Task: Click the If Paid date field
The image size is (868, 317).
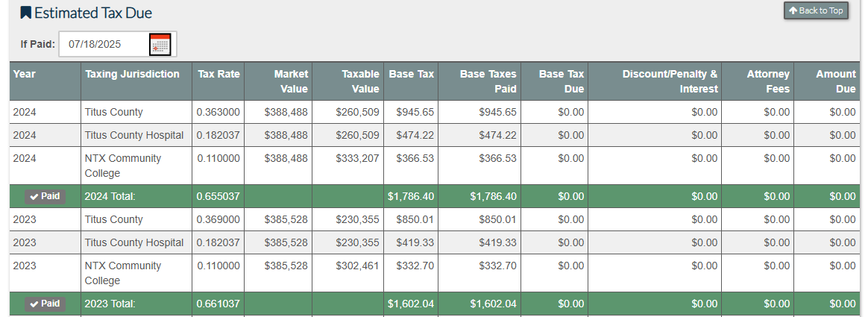Action: click(103, 45)
